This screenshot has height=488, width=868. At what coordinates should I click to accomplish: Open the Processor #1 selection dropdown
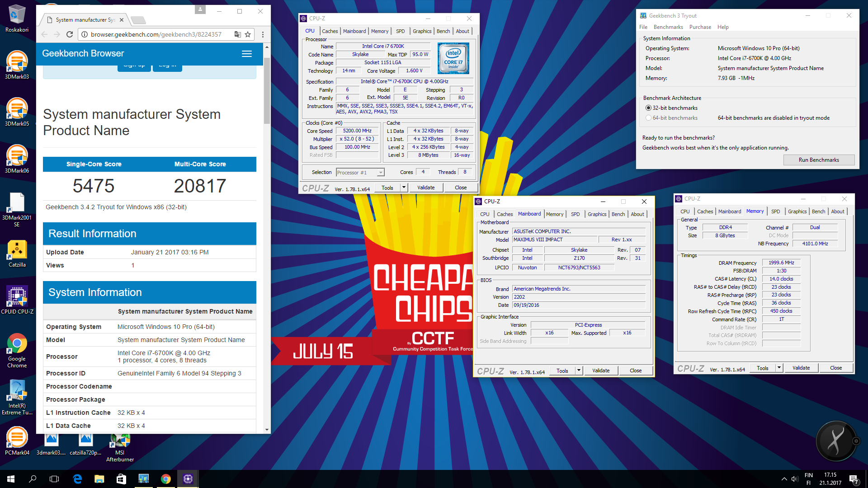coord(360,173)
